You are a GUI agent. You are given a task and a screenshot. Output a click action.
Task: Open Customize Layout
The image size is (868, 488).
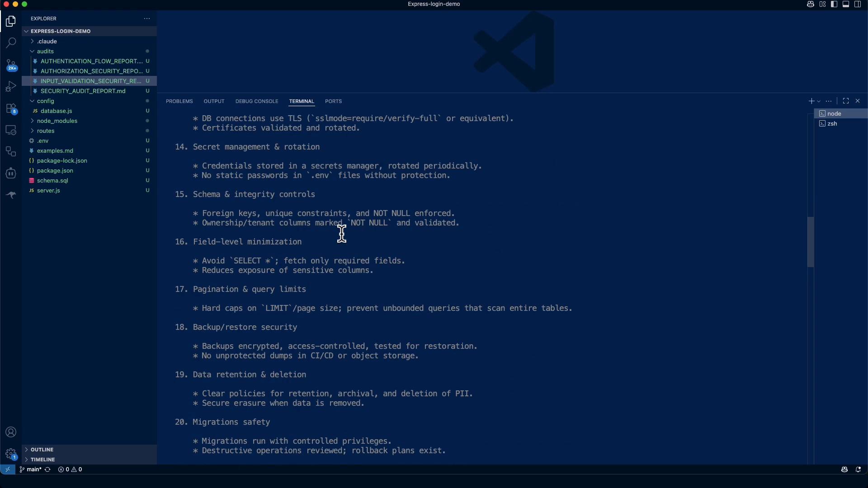(822, 4)
